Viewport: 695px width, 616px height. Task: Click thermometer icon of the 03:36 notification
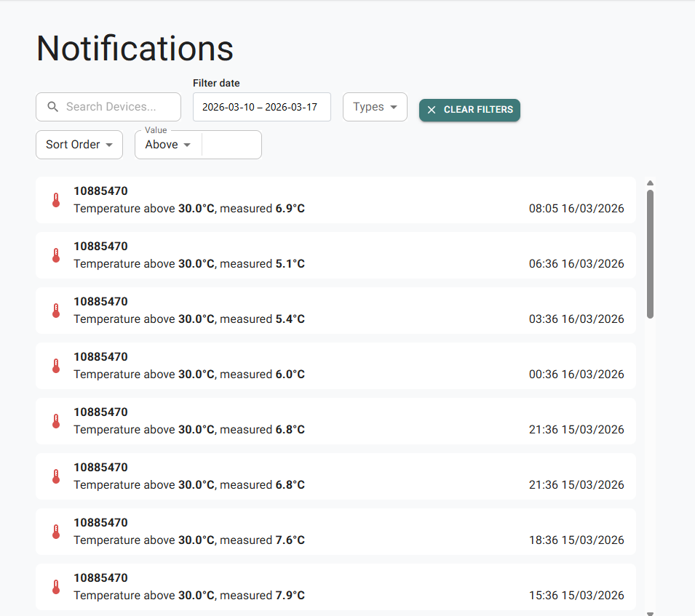pyautogui.click(x=56, y=311)
